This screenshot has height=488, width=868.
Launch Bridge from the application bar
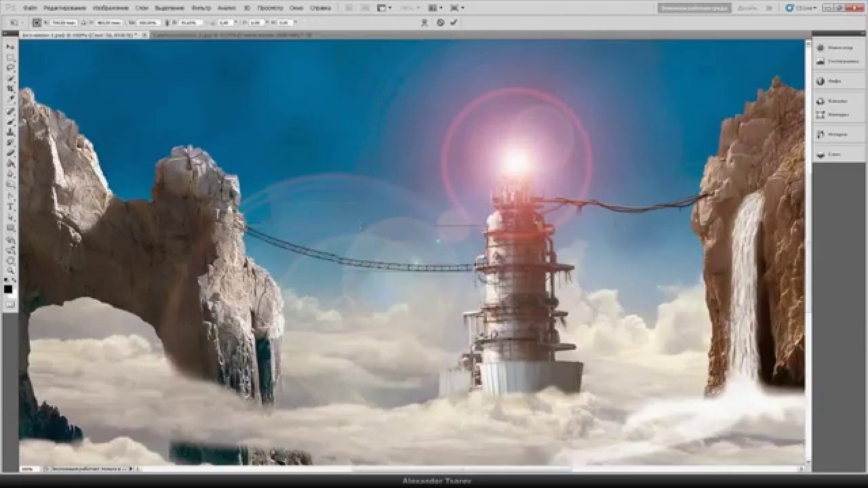(x=349, y=7)
